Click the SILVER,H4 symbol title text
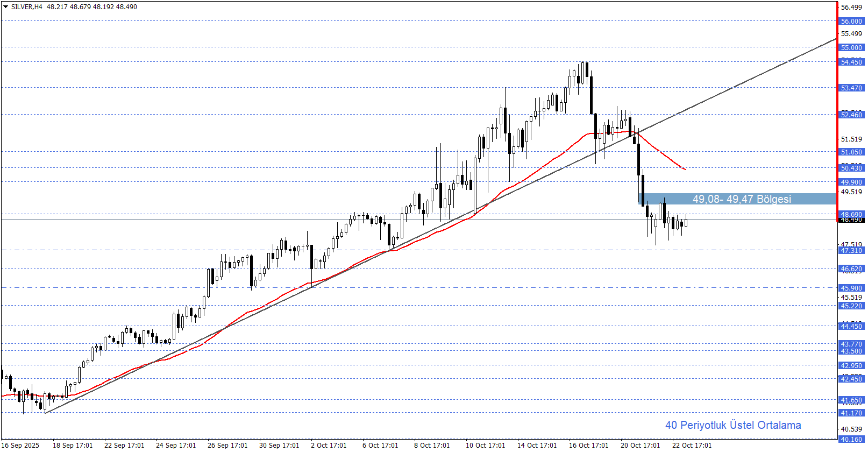868x452 pixels. coord(26,7)
